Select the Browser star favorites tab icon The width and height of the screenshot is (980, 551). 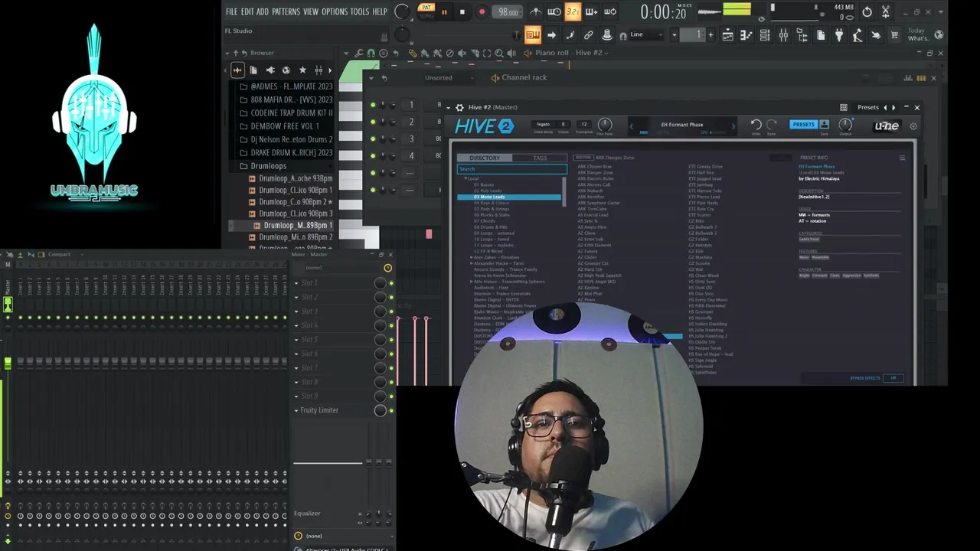coord(302,70)
